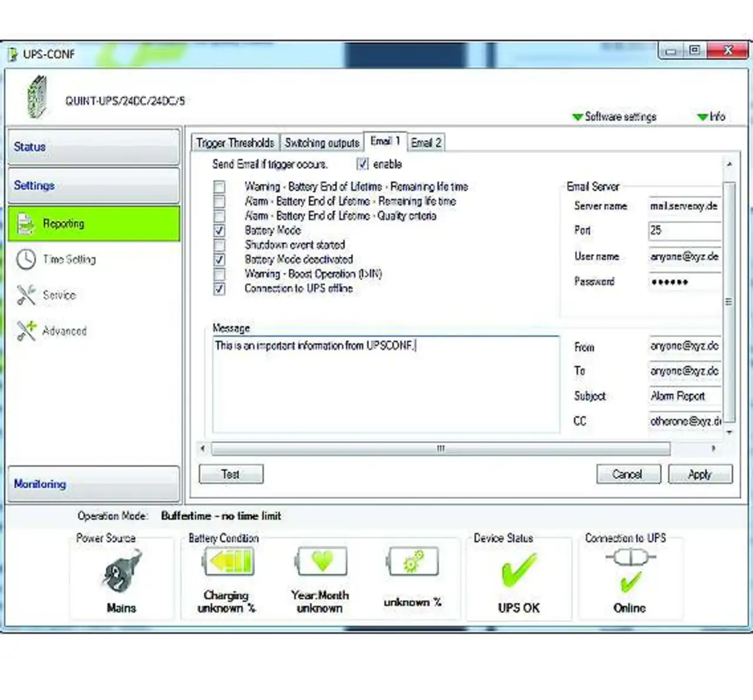Select the Service wrench icon
Image resolution: width=753 pixels, height=700 pixels.
26,295
